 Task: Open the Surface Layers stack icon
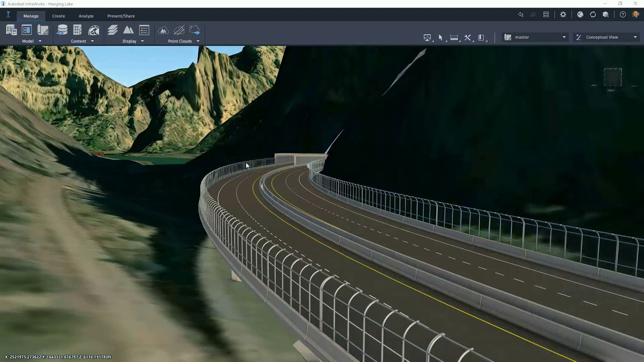click(113, 30)
